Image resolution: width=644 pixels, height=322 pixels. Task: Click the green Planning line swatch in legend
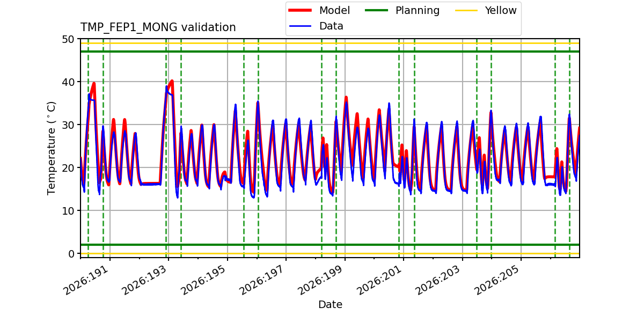(x=377, y=10)
